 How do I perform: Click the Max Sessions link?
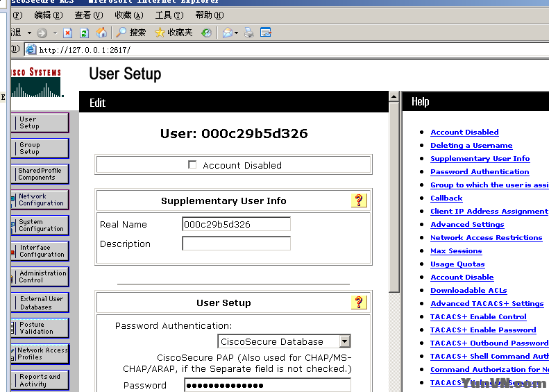[x=456, y=251]
